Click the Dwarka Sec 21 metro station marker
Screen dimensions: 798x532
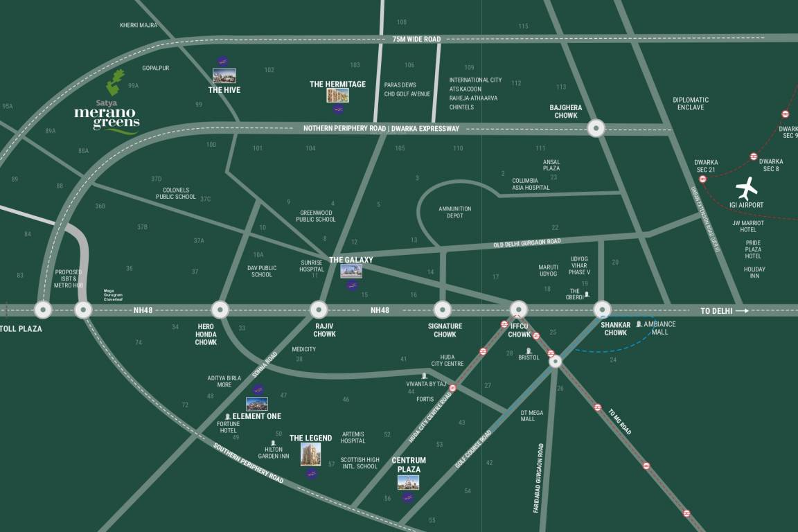[x=703, y=178]
